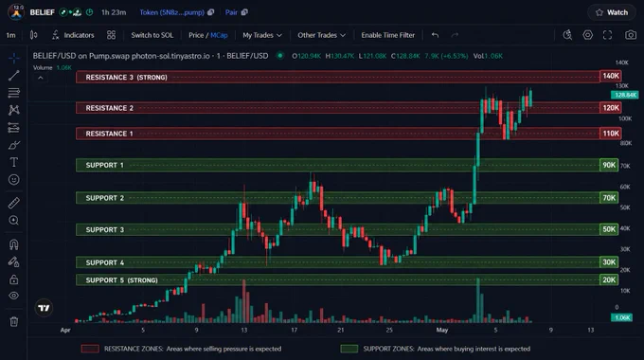This screenshot has width=644, height=360.
Task: Select the pattern drawing tool
Action: 14,110
